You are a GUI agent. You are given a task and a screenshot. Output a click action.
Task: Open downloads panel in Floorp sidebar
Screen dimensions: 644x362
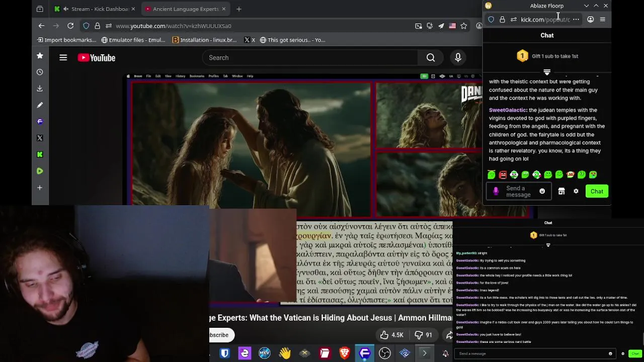coord(40,88)
